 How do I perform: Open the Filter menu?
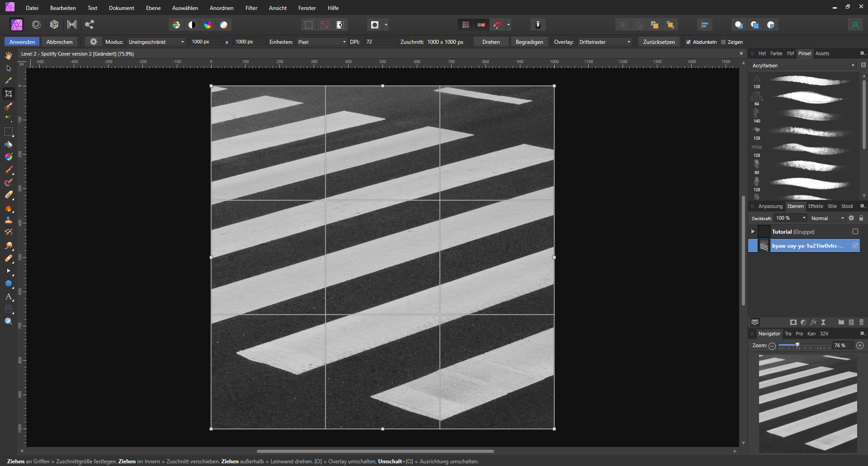pyautogui.click(x=251, y=8)
